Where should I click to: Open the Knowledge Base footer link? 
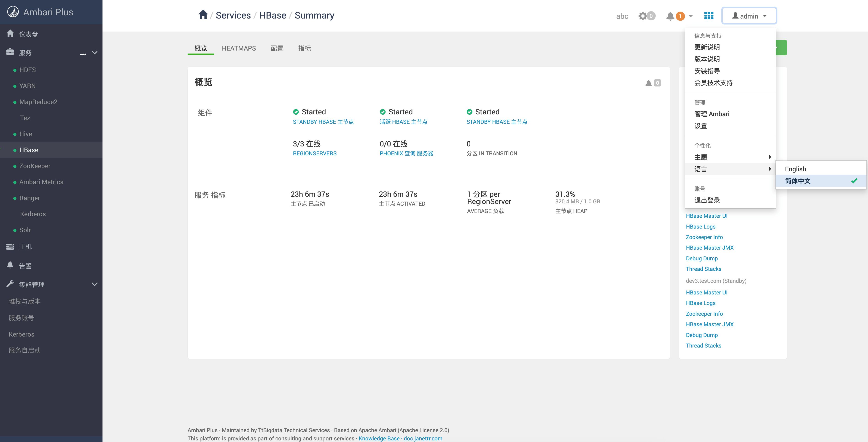(379, 438)
